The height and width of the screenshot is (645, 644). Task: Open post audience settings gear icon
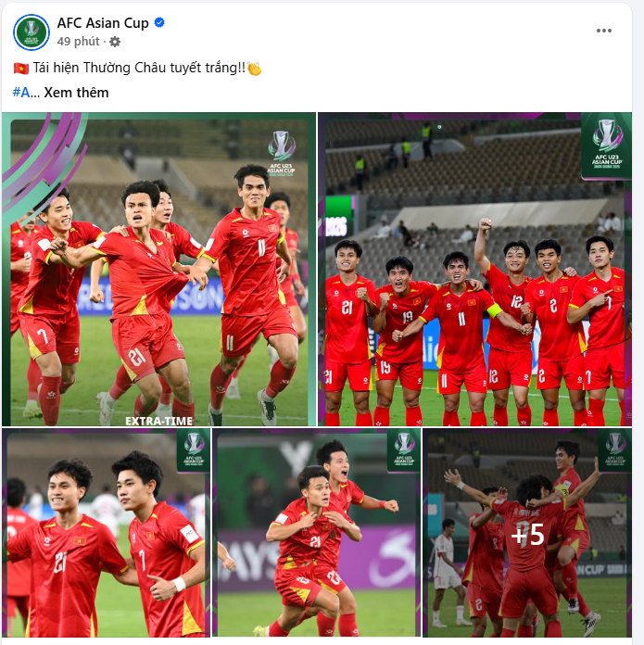pos(115,42)
